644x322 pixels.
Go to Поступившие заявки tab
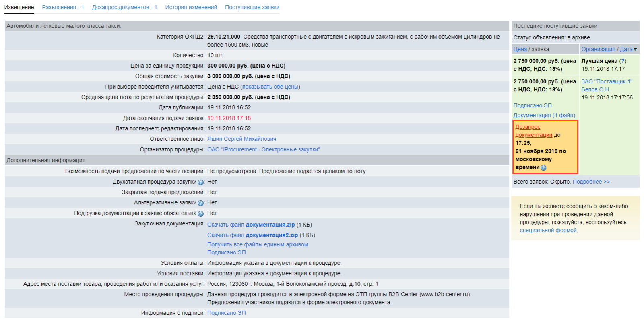pos(252,7)
